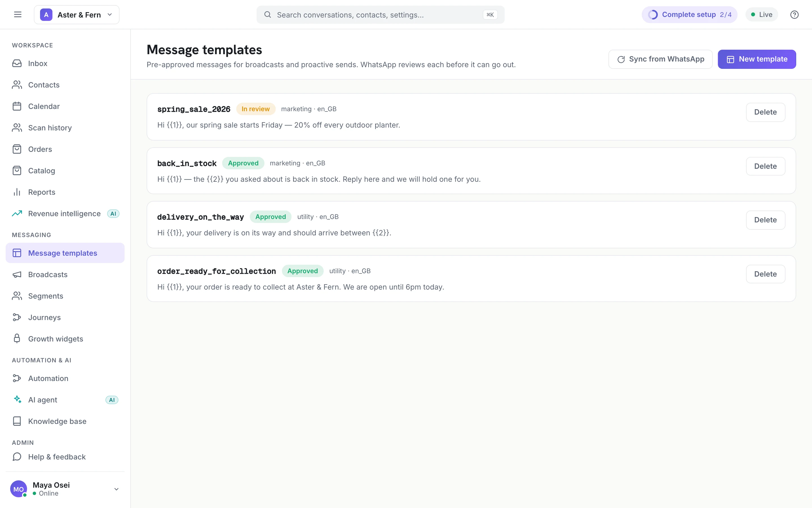The image size is (812, 508).
Task: Delete the back_in_stock template
Action: tap(765, 166)
